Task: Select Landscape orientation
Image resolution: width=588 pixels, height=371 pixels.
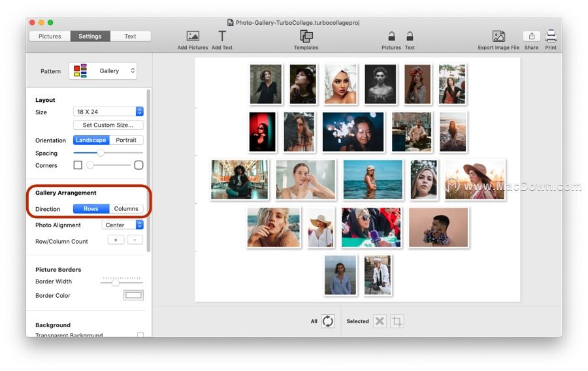Action: (91, 140)
